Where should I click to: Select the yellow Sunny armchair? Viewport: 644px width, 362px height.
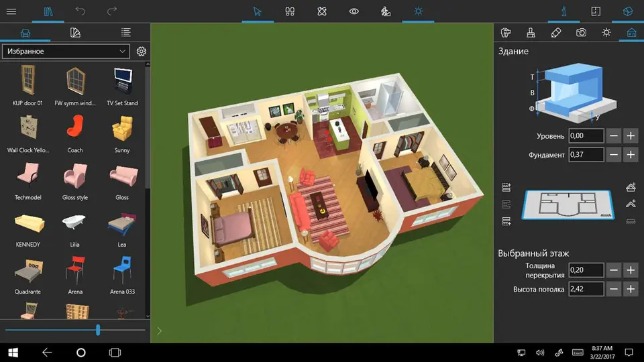(x=122, y=134)
